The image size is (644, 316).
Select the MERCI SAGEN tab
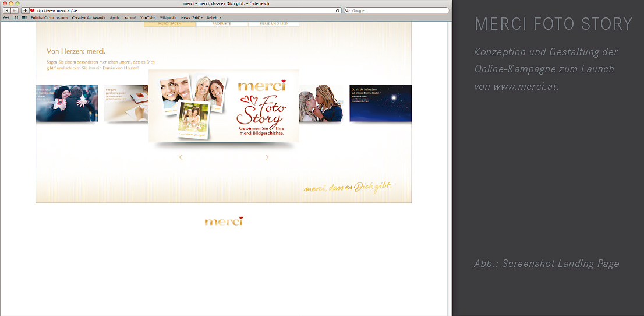(x=169, y=24)
